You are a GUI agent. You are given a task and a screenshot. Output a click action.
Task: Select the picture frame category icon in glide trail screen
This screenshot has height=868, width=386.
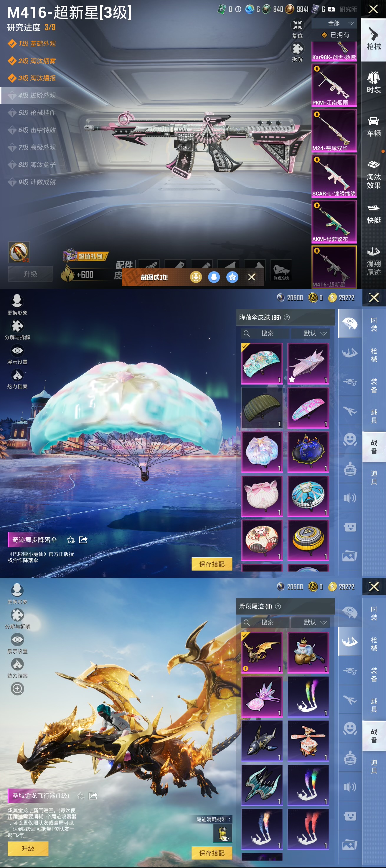pyautogui.click(x=350, y=845)
